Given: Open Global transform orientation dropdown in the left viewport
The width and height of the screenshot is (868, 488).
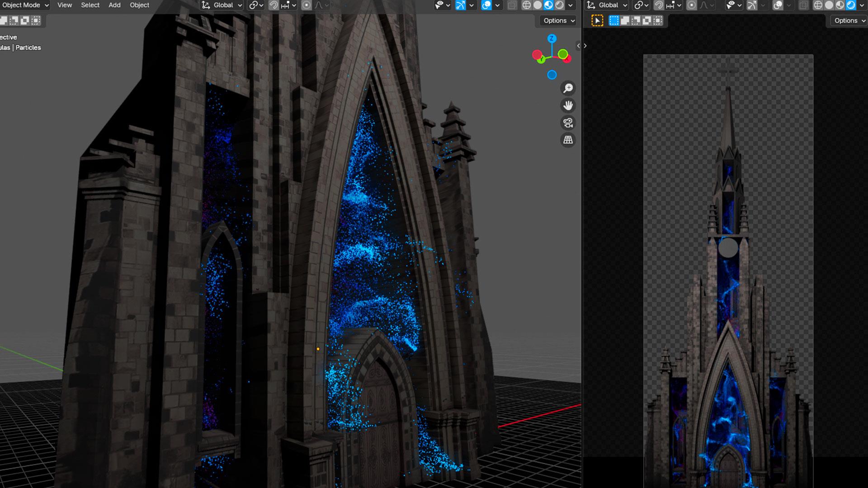Looking at the screenshot, I should (222, 5).
